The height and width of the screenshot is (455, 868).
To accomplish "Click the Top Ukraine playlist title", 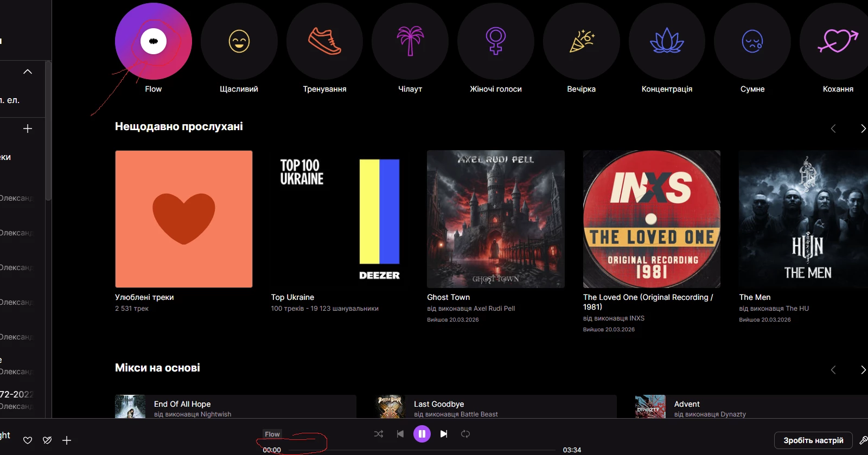I will tap(292, 297).
